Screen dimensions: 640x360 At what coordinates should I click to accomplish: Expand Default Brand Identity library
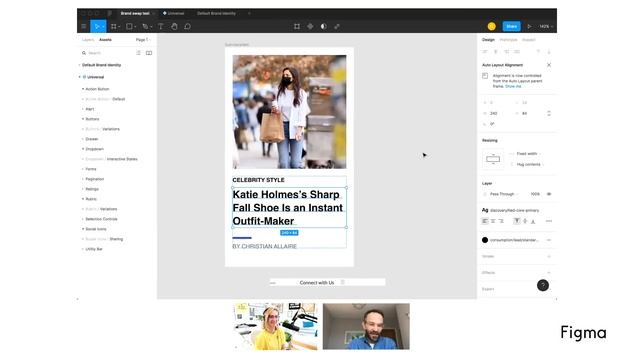[x=79, y=65]
